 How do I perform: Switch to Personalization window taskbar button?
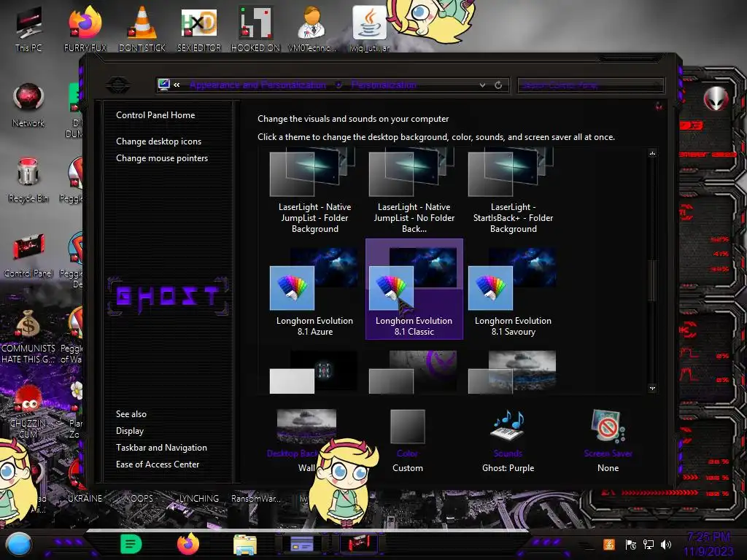[x=302, y=544]
